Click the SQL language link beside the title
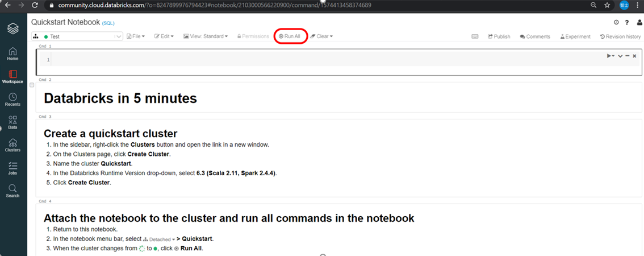The width and height of the screenshot is (644, 256). (x=108, y=23)
